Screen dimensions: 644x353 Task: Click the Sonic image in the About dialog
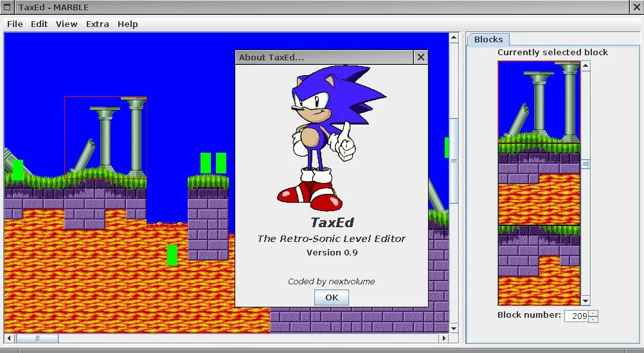[x=332, y=138]
